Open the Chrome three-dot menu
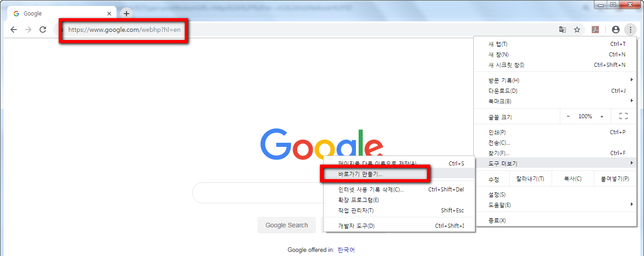This screenshot has width=644, height=256. pos(630,30)
